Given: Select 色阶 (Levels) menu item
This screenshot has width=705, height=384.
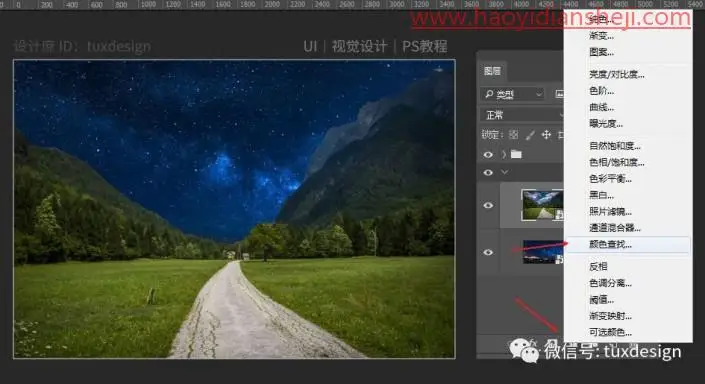Looking at the screenshot, I should pos(601,91).
